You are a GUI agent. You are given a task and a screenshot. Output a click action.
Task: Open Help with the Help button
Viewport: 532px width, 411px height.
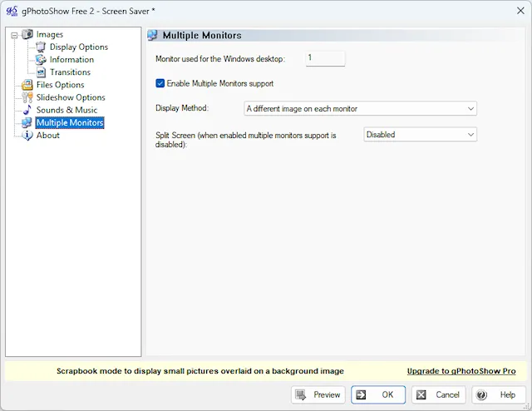[498, 394]
